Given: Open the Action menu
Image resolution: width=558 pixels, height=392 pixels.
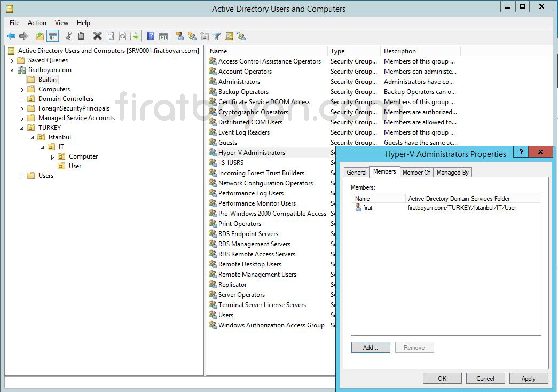Looking at the screenshot, I should [x=37, y=23].
